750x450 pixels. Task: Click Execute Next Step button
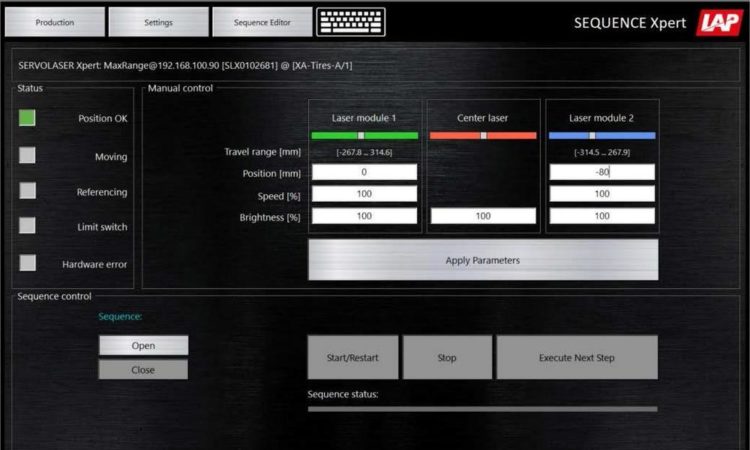pos(577,357)
